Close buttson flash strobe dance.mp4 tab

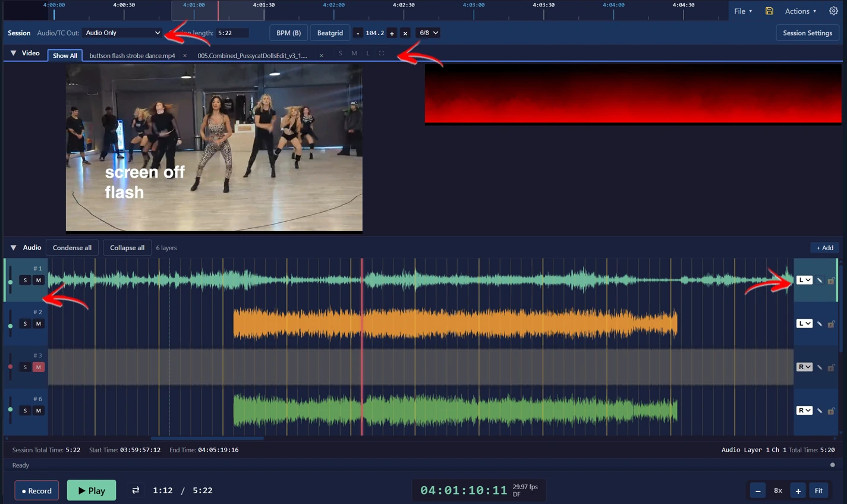pos(185,56)
